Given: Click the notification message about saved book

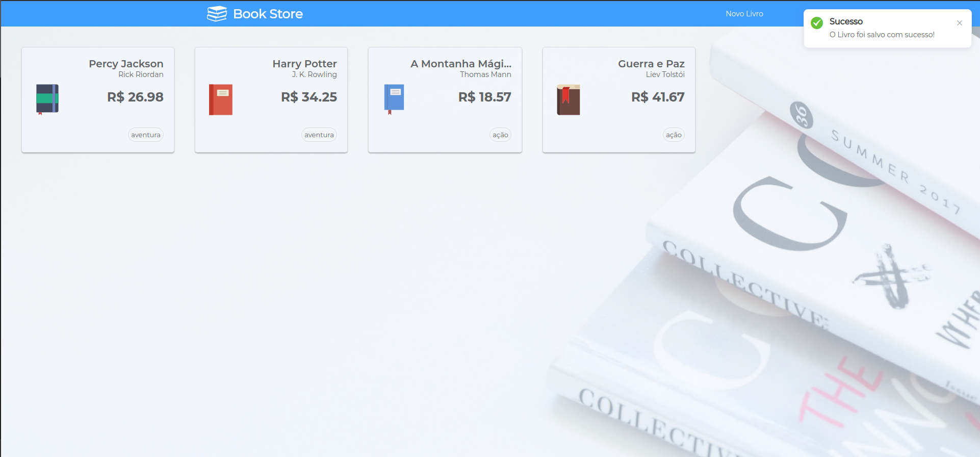Looking at the screenshot, I should [x=882, y=35].
